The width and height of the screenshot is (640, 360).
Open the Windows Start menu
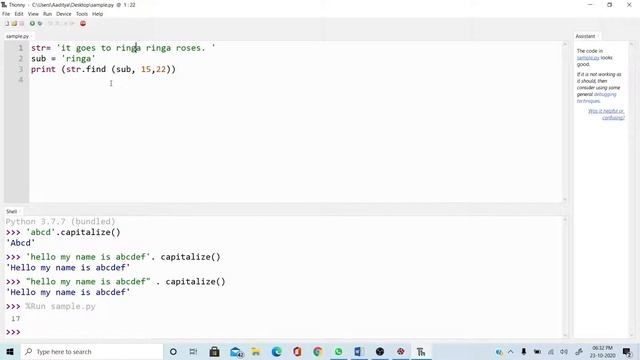coord(10,351)
